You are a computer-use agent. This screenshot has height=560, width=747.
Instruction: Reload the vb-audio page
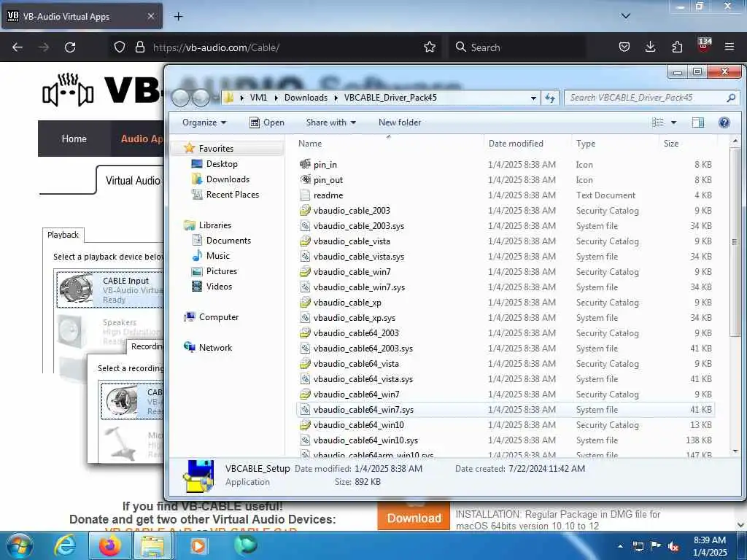point(70,47)
